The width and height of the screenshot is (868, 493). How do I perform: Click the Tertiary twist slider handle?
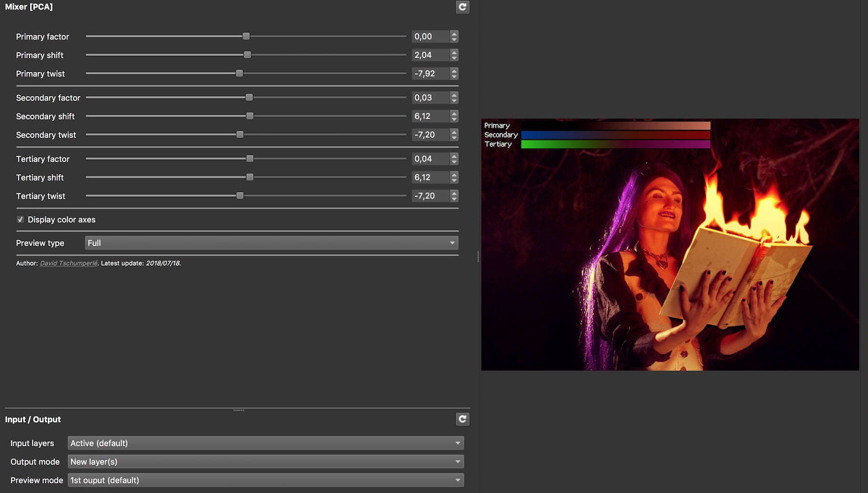pyautogui.click(x=240, y=196)
